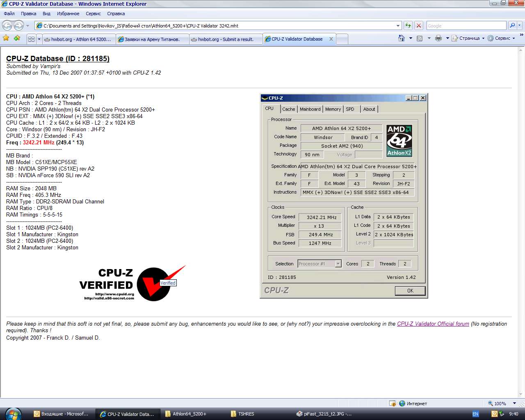Viewport: 525px width, 420px height.
Task: Open the Print options dropdown arrow
Action: pyautogui.click(x=447, y=38)
